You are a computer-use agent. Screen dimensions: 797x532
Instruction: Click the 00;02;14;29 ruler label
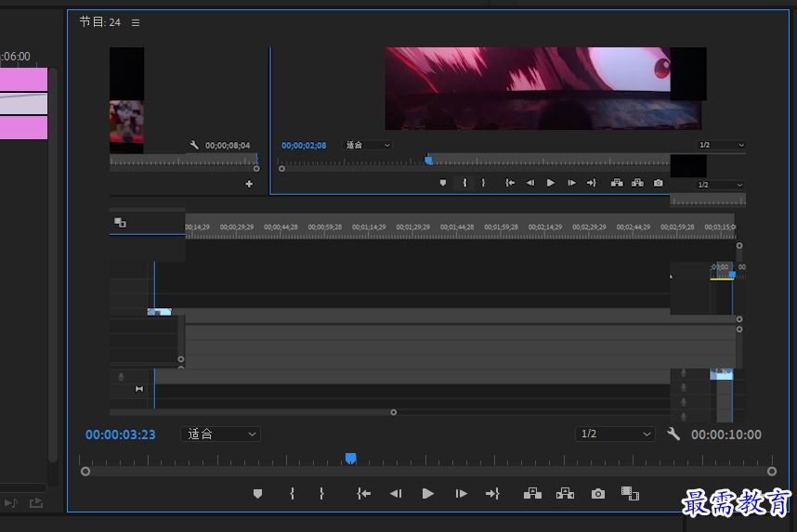[x=545, y=227]
